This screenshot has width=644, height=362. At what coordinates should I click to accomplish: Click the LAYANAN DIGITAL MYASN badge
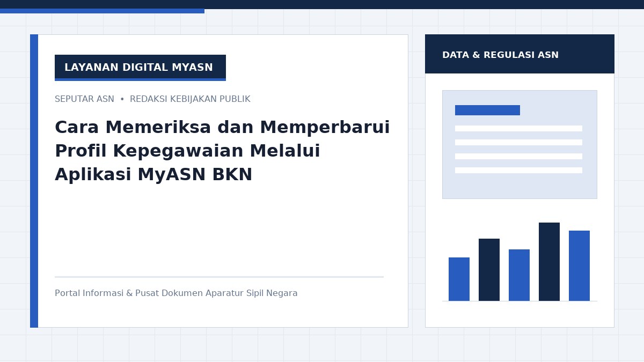pyautogui.click(x=140, y=68)
